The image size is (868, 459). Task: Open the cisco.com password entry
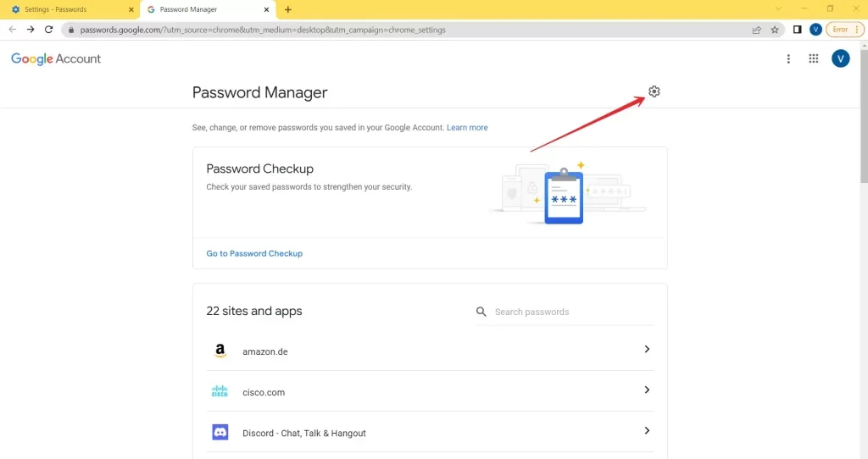(430, 391)
